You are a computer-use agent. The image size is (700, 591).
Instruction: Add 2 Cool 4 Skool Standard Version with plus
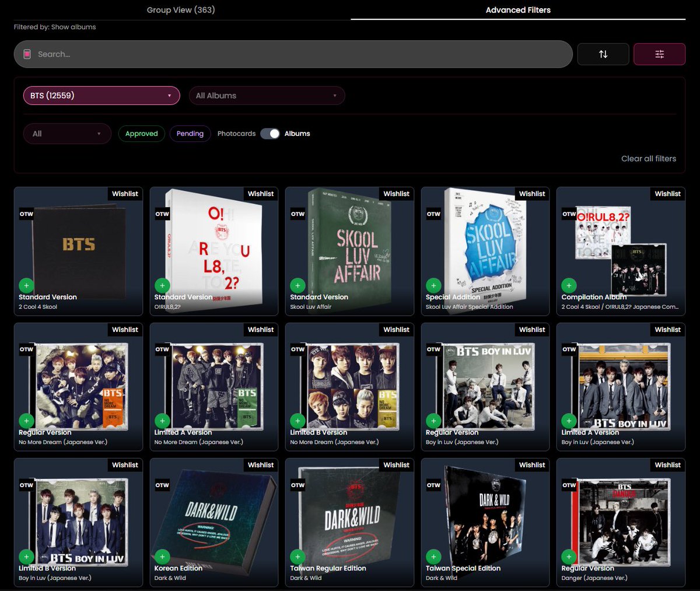coord(26,285)
